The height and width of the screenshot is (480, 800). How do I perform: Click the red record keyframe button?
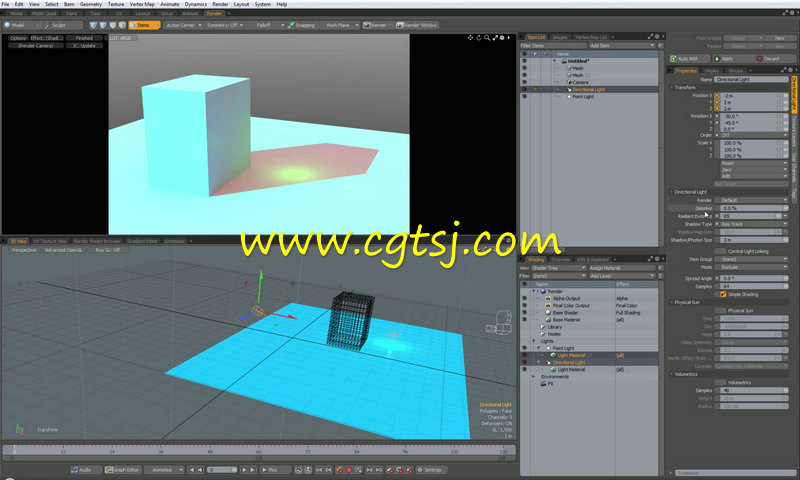pyautogui.click(x=349, y=470)
